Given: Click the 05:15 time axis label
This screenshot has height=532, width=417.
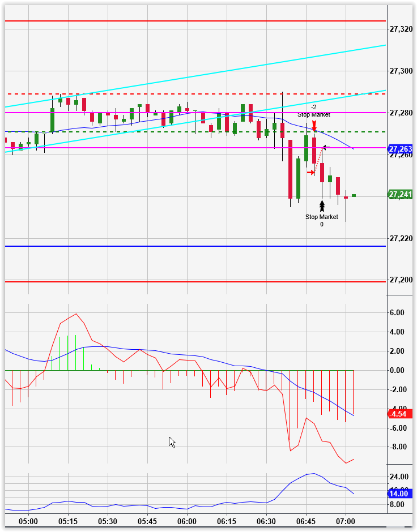Looking at the screenshot, I should click(x=68, y=521).
